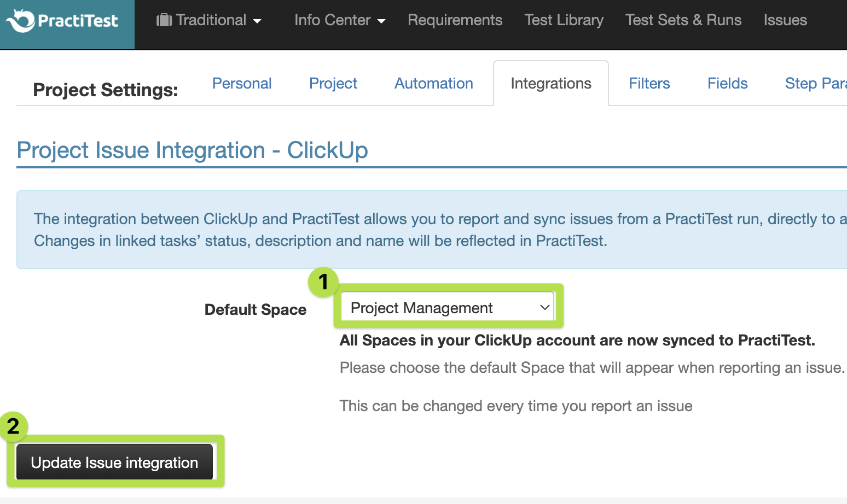Expand the Traditional project dropdown arrow
The width and height of the screenshot is (847, 504).
(257, 21)
